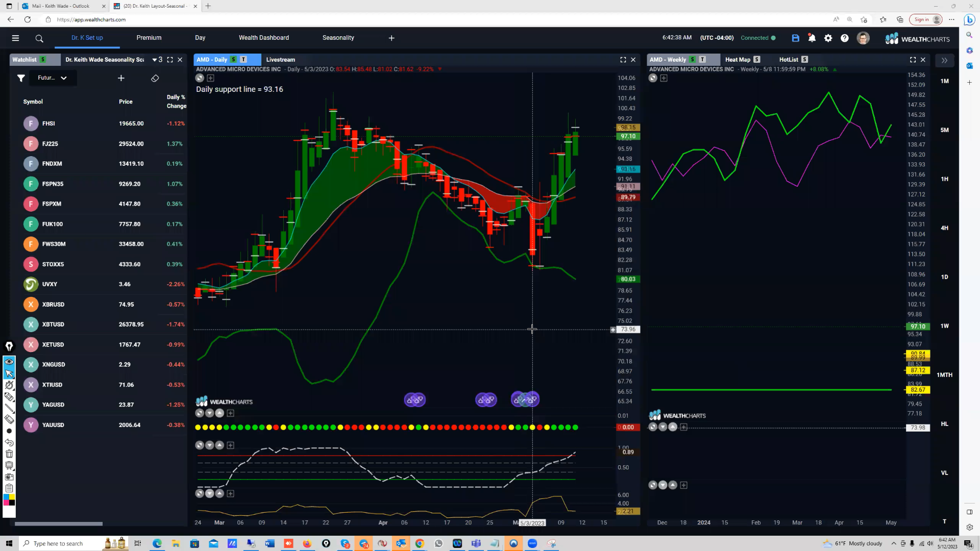Open the Wealth Dashboard tab

pyautogui.click(x=264, y=38)
